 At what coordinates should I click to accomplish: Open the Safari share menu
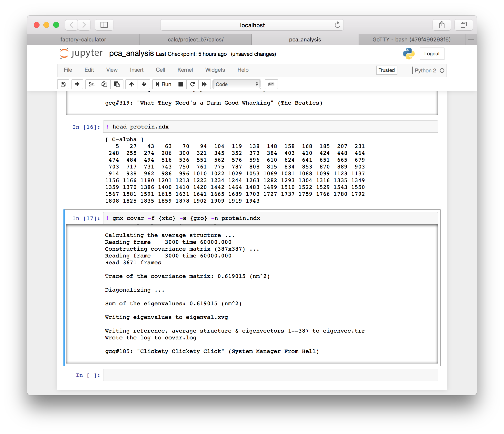[x=442, y=25]
